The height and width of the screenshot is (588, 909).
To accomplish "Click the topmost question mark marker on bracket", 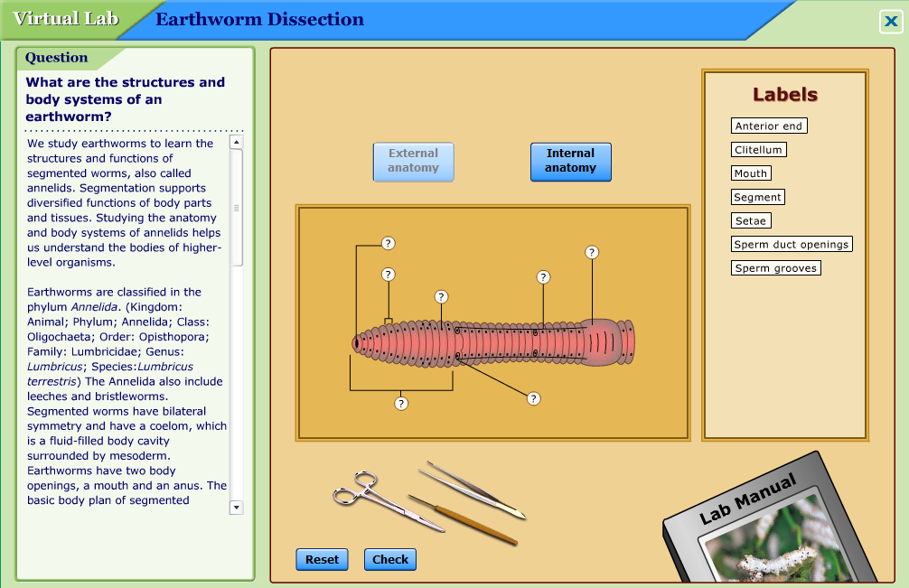I will tap(389, 243).
